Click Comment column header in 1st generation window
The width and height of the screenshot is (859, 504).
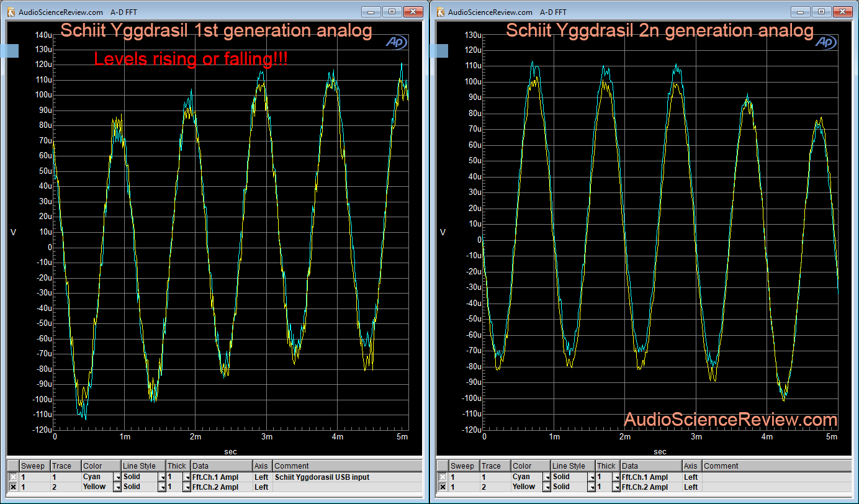click(347, 466)
